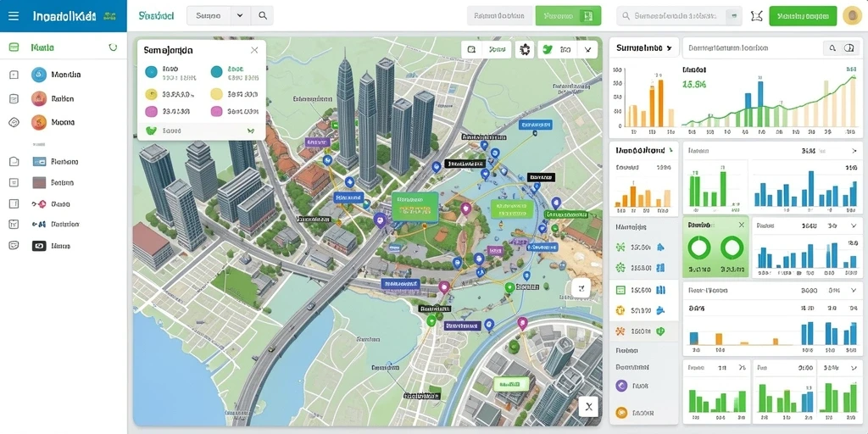Open the header dropdown on the small orange bar card

pos(671,150)
